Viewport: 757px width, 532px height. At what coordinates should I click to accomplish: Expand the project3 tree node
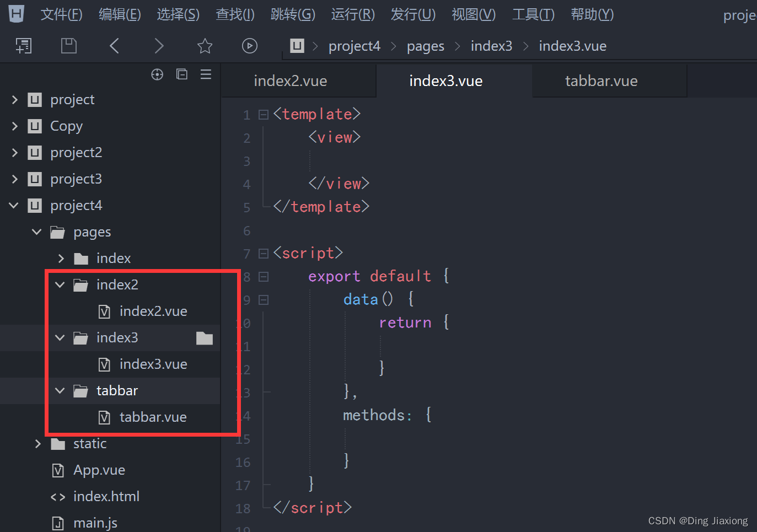(15, 179)
